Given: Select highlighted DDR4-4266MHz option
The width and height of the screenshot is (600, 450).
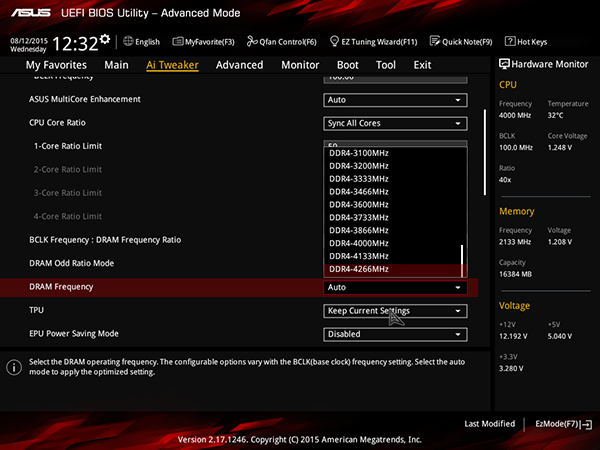Looking at the screenshot, I should coord(393,269).
